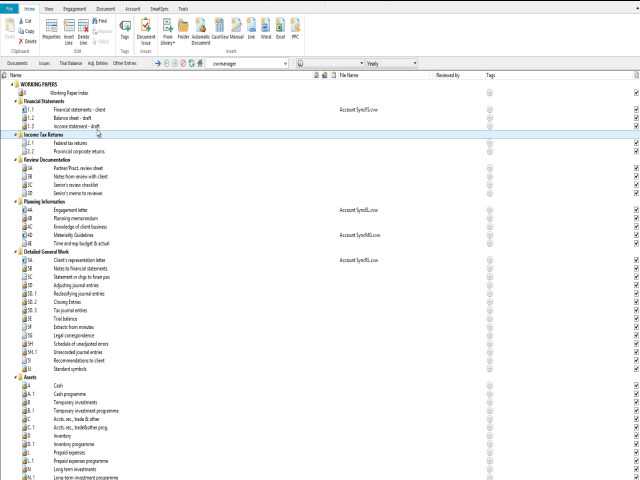Click the red Delete icon in Clipboard

pos(21,41)
